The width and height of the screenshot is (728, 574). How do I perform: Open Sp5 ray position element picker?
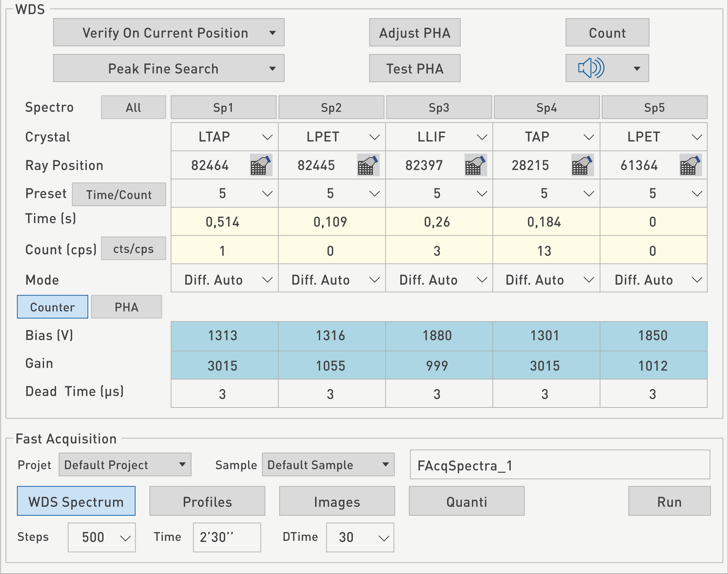[690, 165]
